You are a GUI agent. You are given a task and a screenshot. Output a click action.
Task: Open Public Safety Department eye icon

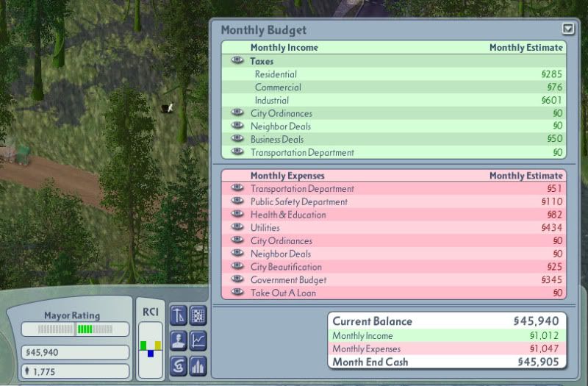tap(237, 201)
